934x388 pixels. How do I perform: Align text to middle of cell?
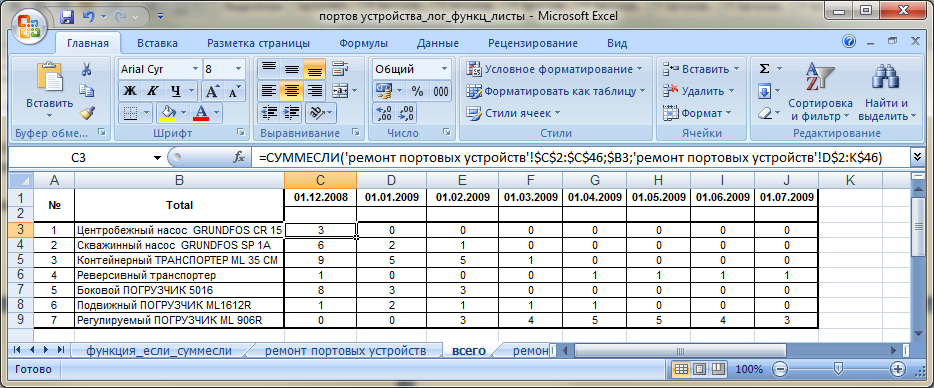click(292, 69)
